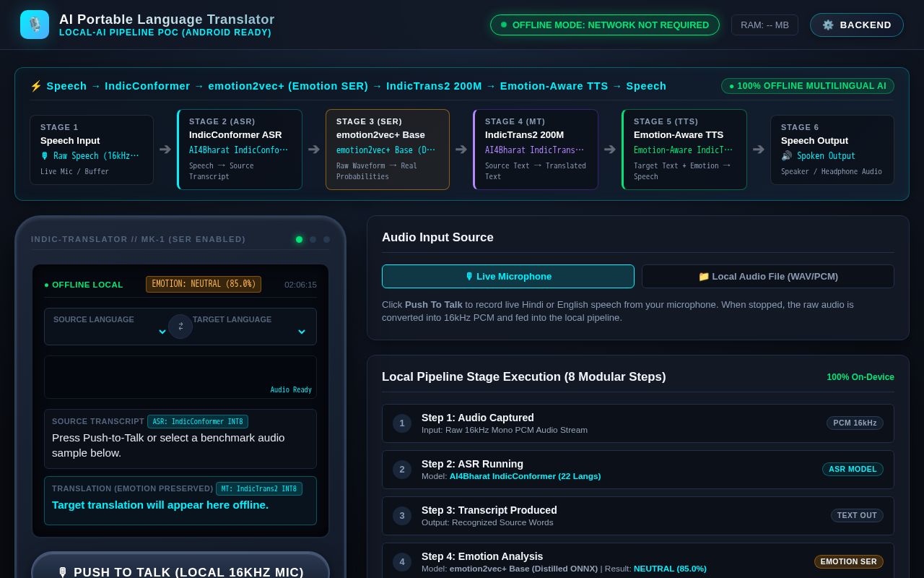Open the Target Language dropdown
Screen dimensions: 924x578
coord(250,330)
